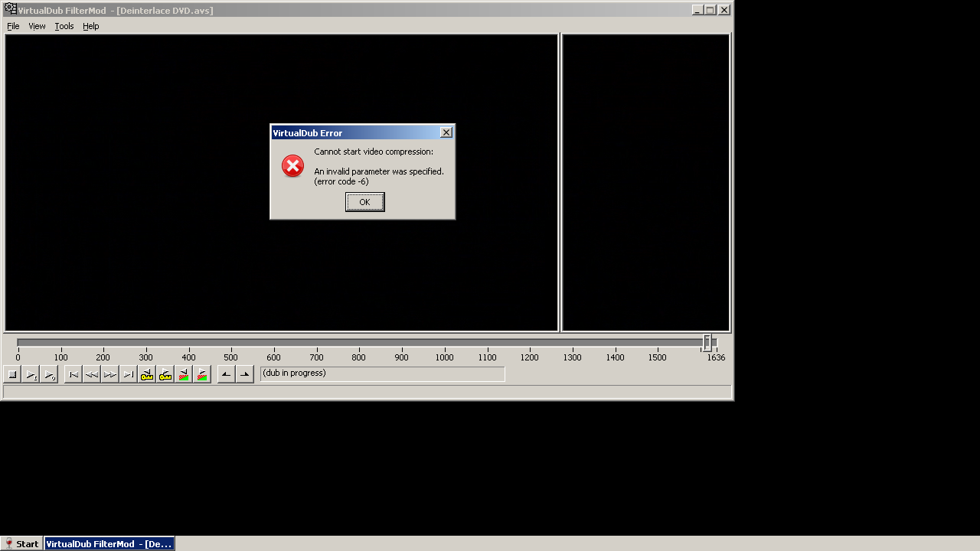This screenshot has width=980, height=551.
Task: Close the VirtualDub FilterMod main window
Action: coord(724,10)
